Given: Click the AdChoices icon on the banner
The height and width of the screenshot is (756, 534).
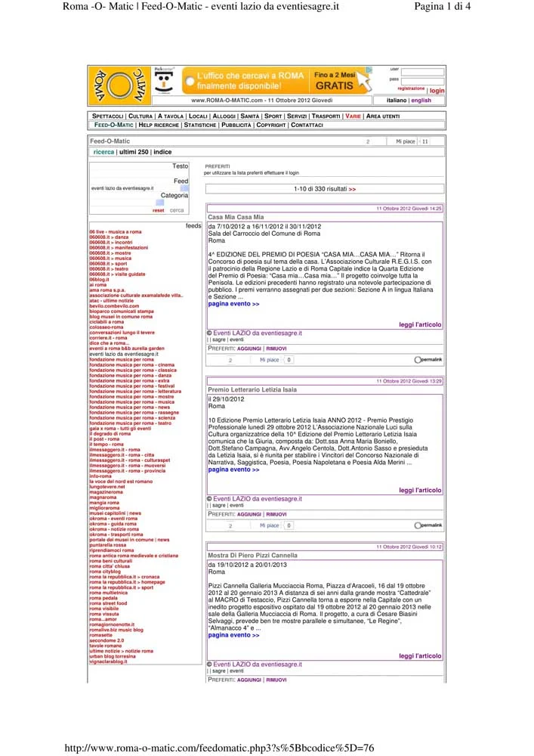Looking at the screenshot, I should [x=369, y=70].
